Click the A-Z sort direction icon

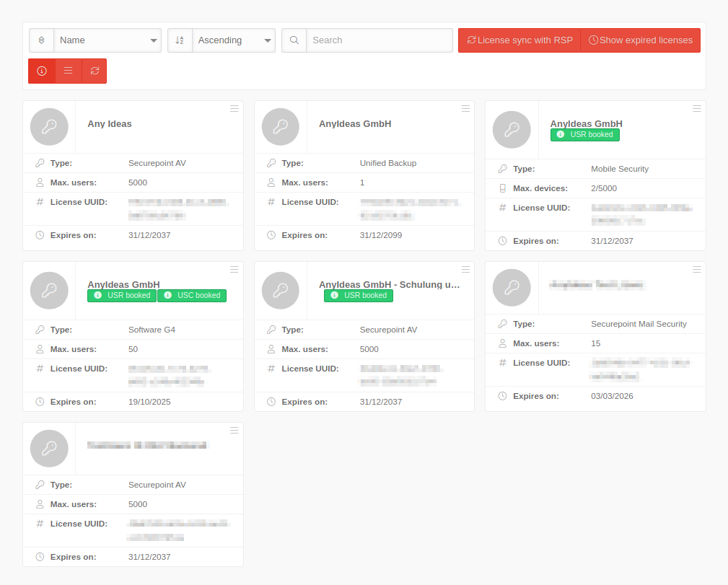[x=180, y=40]
